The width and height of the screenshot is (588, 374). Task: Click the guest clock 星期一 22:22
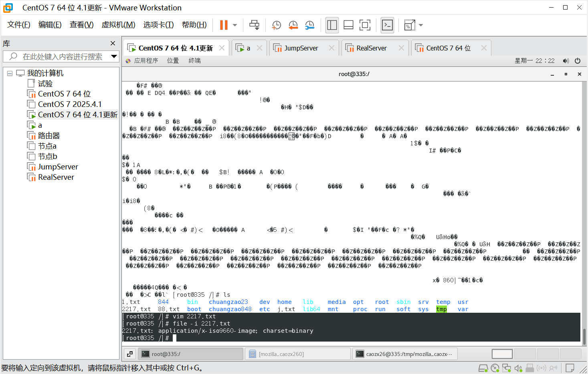coord(535,61)
